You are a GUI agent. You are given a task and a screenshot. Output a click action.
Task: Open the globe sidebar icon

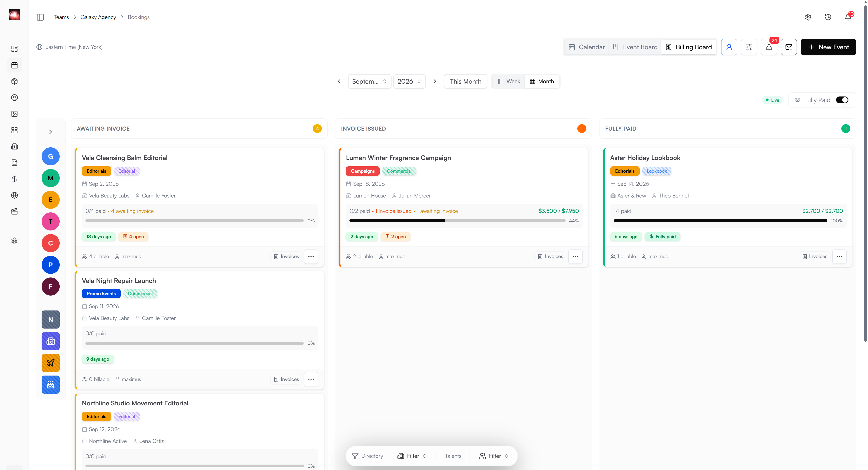click(14, 195)
